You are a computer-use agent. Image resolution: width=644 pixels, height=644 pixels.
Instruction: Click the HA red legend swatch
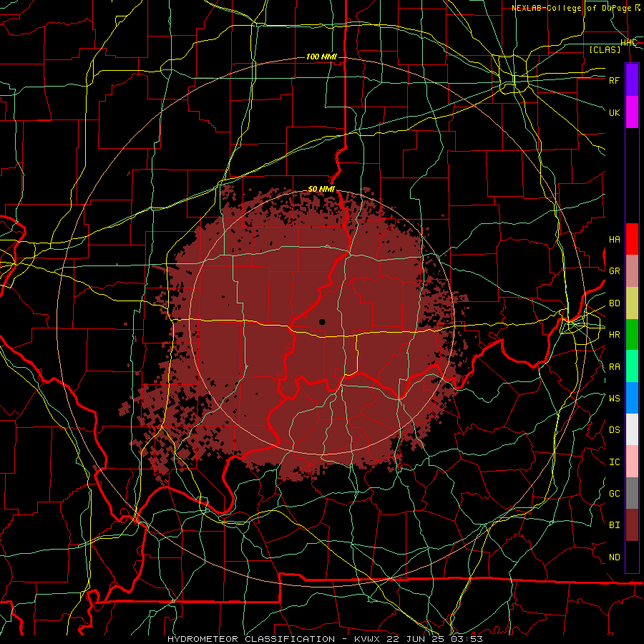632,239
